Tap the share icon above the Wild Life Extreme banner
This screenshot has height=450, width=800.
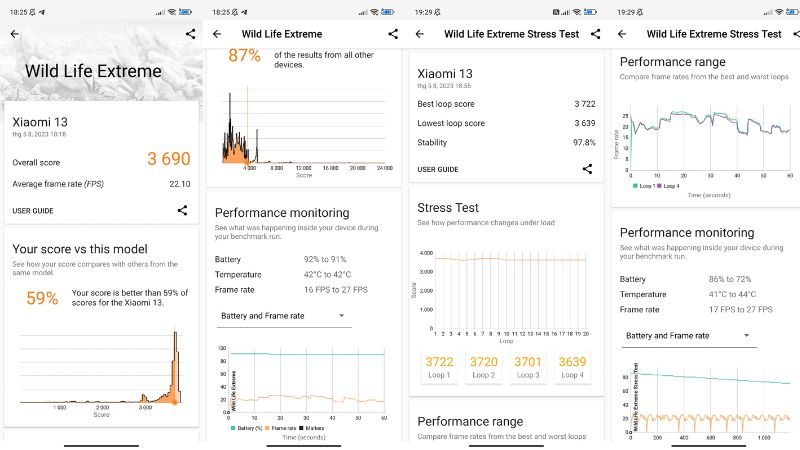pos(190,34)
